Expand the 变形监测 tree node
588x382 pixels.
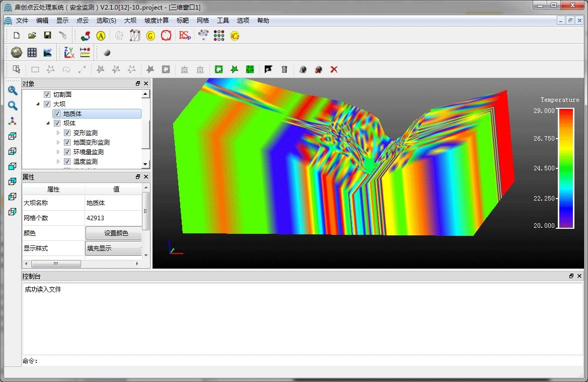pos(58,133)
